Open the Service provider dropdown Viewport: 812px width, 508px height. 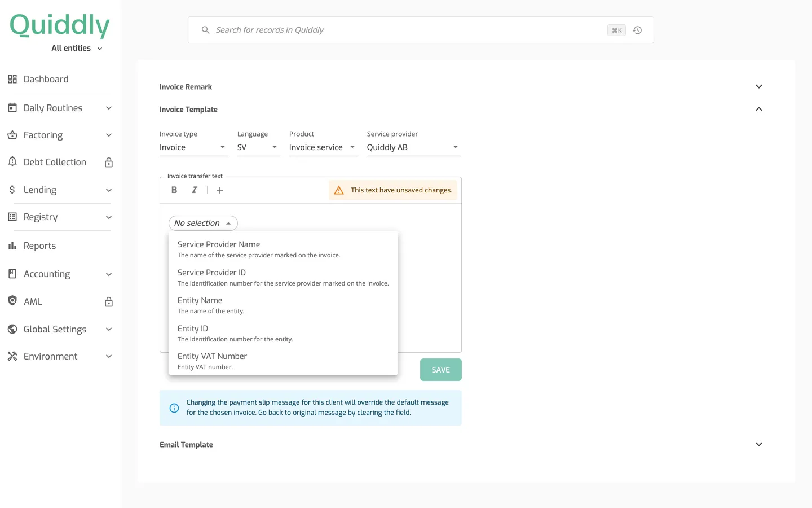point(414,147)
